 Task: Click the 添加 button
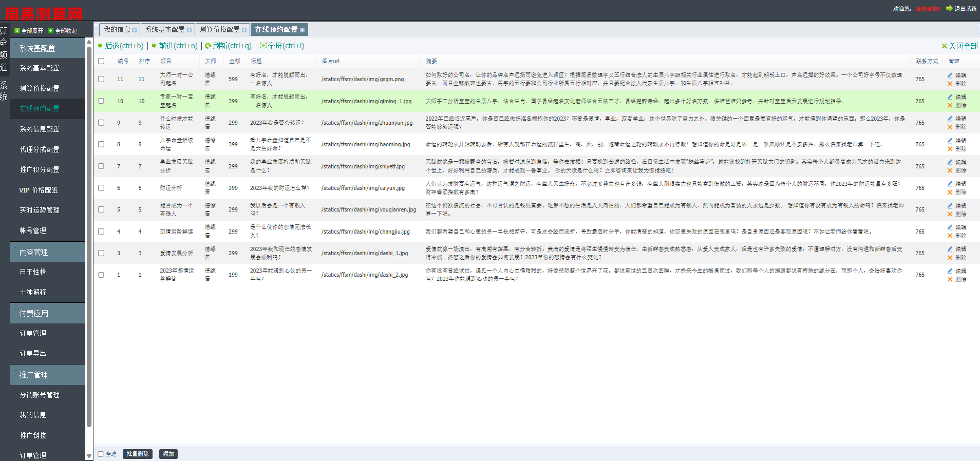coord(168,454)
